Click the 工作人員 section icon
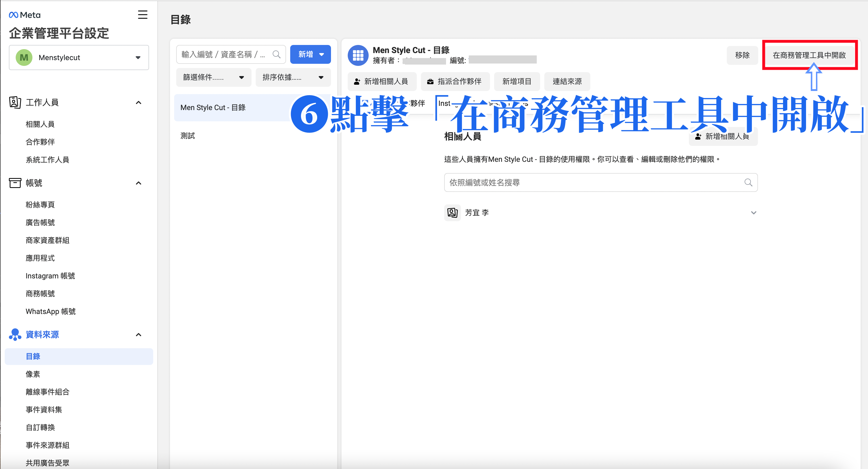The height and width of the screenshot is (469, 868). pyautogui.click(x=15, y=102)
